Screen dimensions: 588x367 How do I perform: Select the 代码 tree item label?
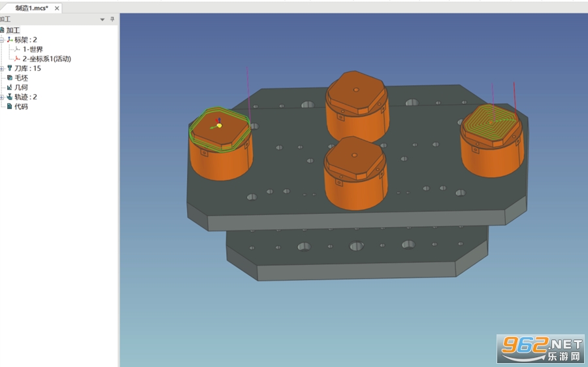pyautogui.click(x=22, y=107)
